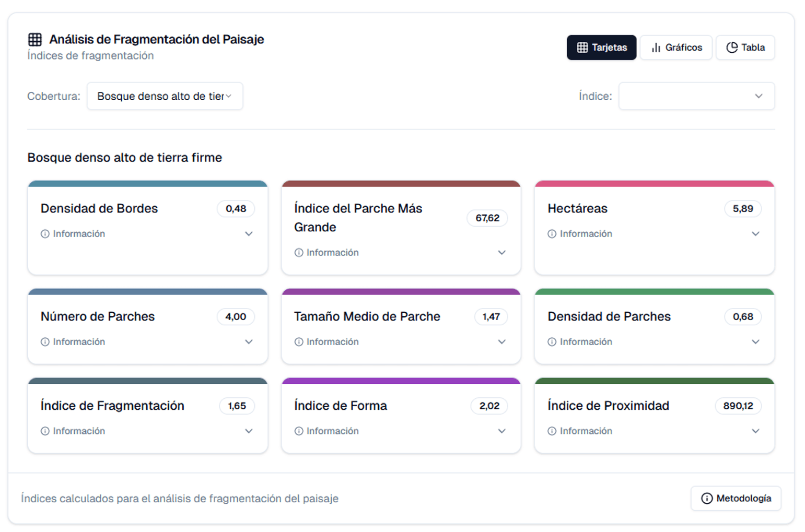Click the 4,00 value badge on Número de Parches

coord(236,317)
